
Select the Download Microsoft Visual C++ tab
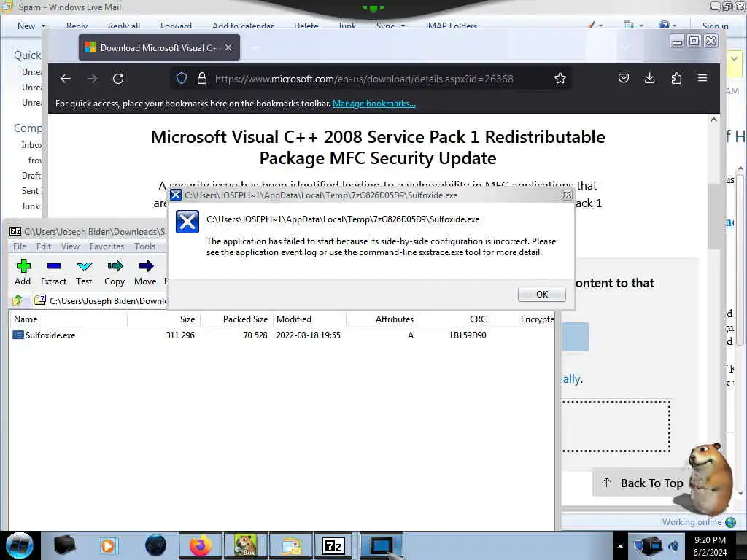click(159, 47)
